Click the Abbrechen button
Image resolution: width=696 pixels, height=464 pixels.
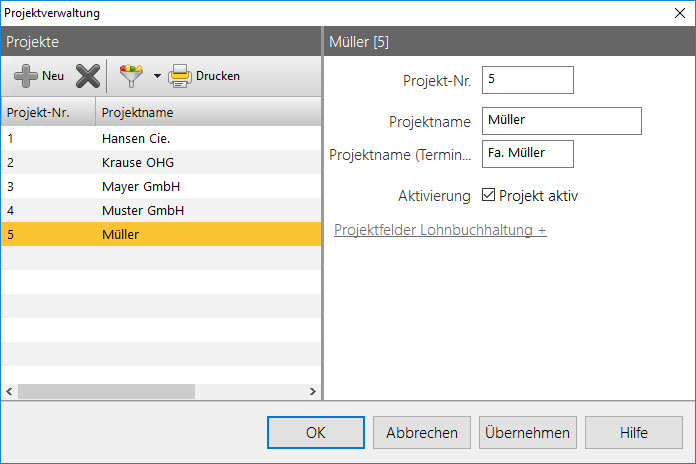tap(422, 433)
